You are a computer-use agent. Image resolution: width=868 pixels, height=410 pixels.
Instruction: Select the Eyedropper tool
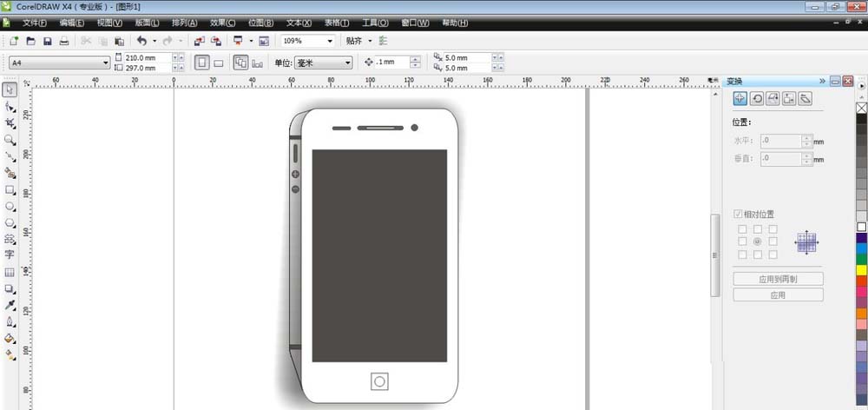coord(10,305)
